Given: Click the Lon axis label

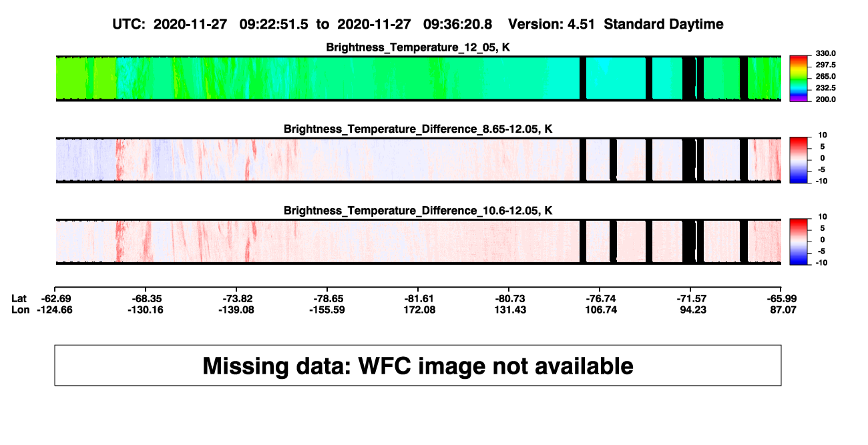Looking at the screenshot, I should click(21, 310).
